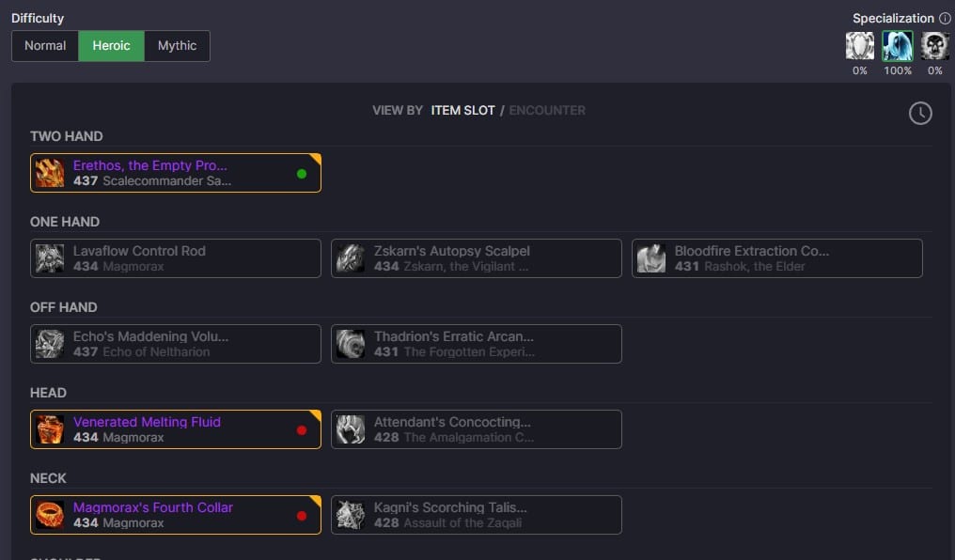Switch difficulty to Mythic

point(177,46)
